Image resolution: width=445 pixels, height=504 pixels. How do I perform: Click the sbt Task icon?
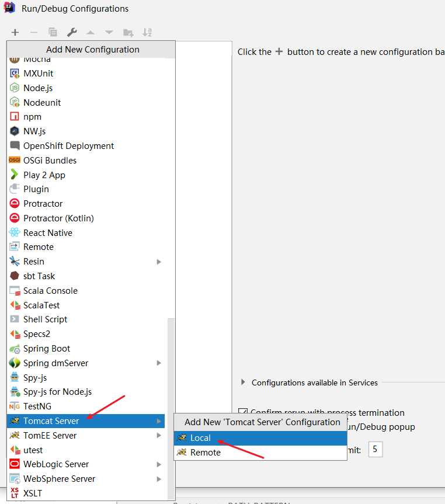15,276
